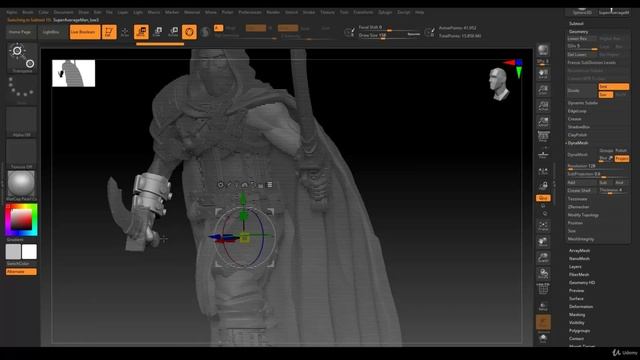Toggle Live Boolean mode
640x360 pixels.
tap(84, 32)
